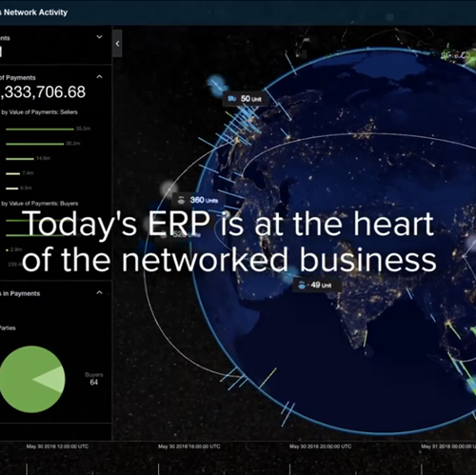Collapse the Parties in Payments section
476x475 pixels.
pos(99,292)
